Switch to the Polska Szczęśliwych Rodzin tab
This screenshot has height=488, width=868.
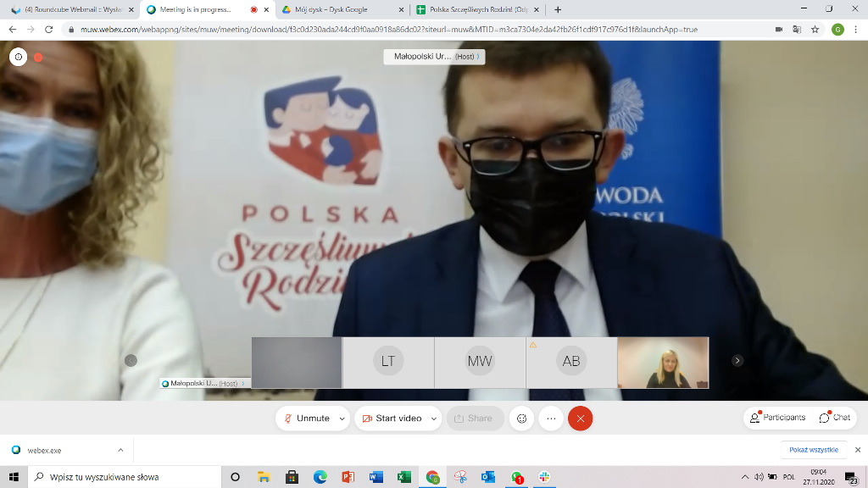pyautogui.click(x=478, y=9)
